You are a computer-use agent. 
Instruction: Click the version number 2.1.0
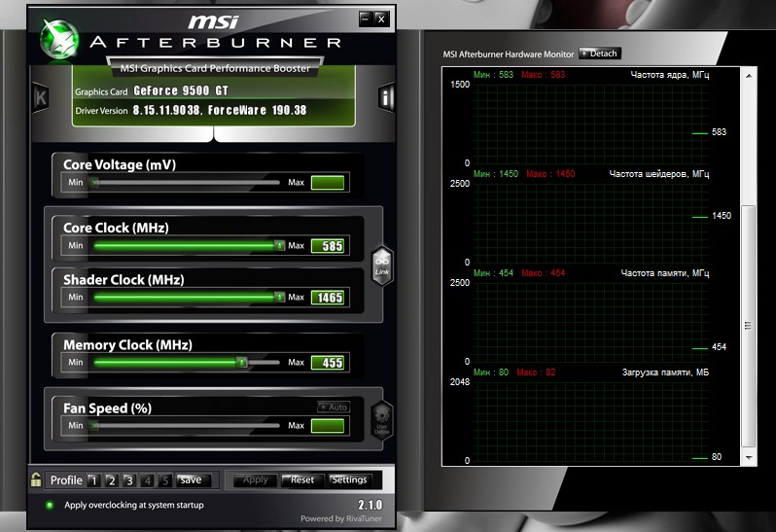[x=370, y=505]
